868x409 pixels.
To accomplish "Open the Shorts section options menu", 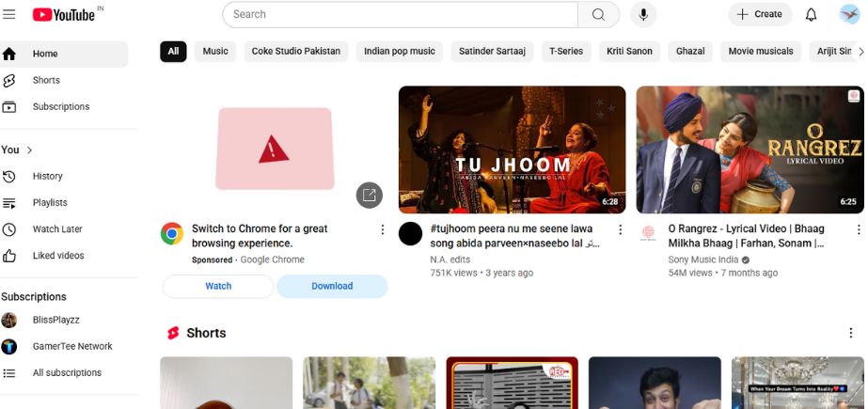I will point(851,333).
